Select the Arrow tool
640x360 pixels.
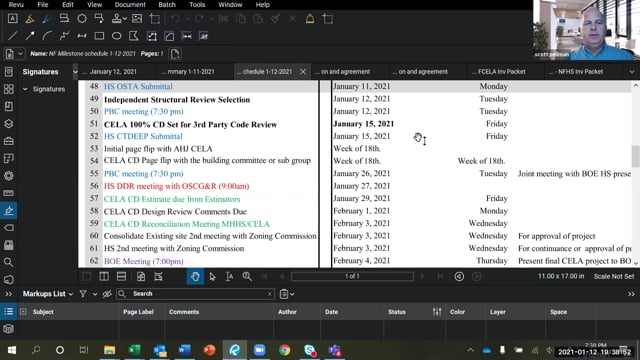click(30, 36)
